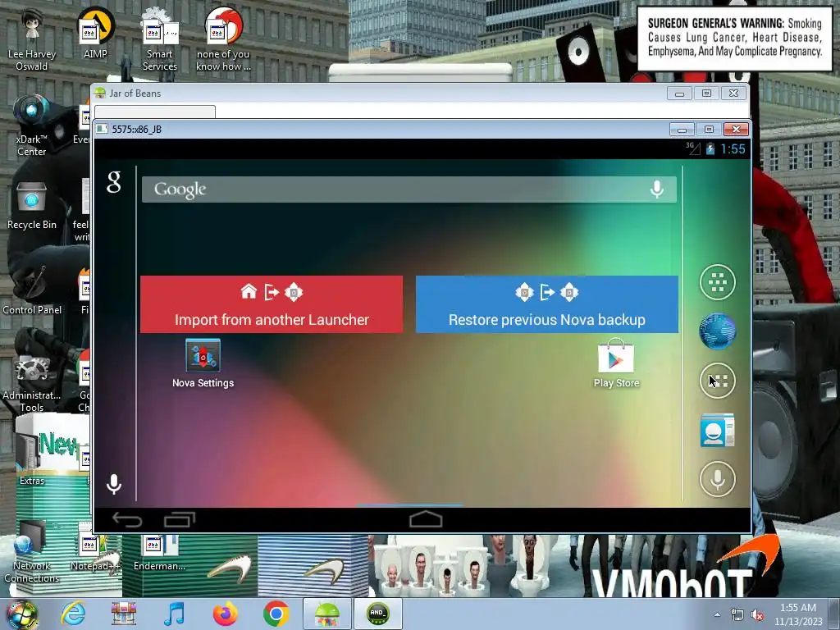Select the xDark Center desktop icon
Viewport: 840px width, 630px height.
point(32,126)
